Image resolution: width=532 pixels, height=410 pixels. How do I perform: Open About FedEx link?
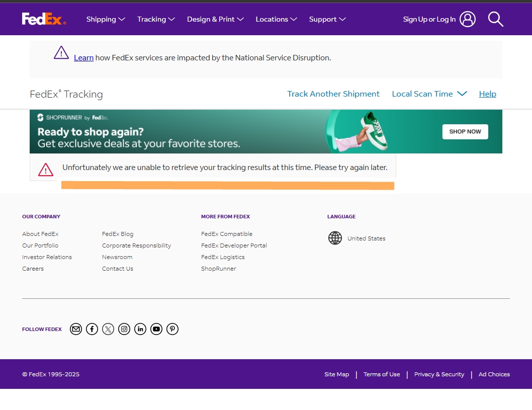click(x=40, y=234)
